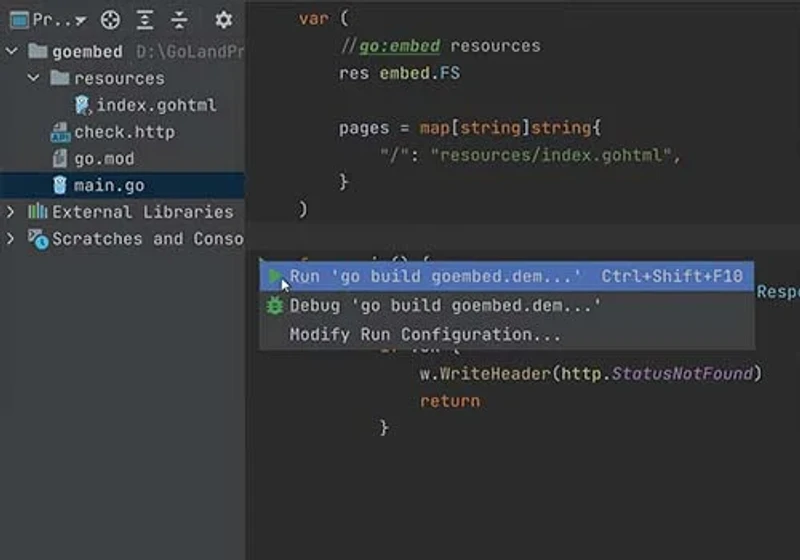The height and width of the screenshot is (560, 800).
Task: Click the main.go gopher icon
Action: (60, 185)
